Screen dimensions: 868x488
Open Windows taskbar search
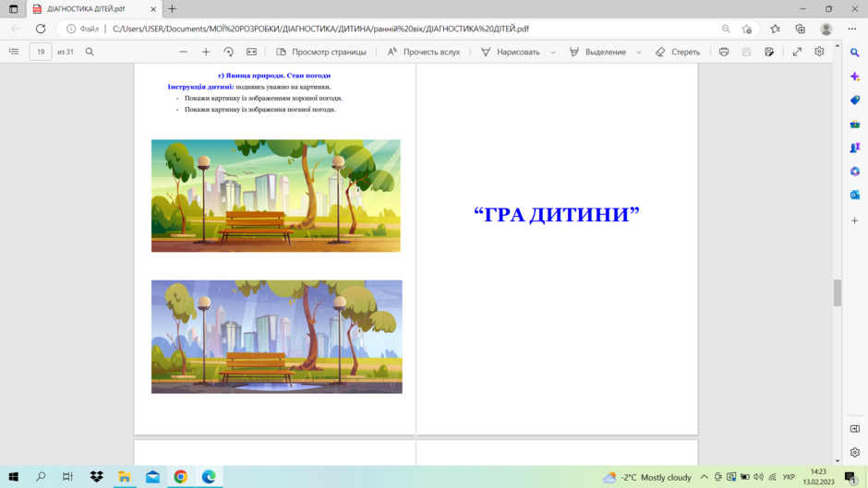coord(41,477)
